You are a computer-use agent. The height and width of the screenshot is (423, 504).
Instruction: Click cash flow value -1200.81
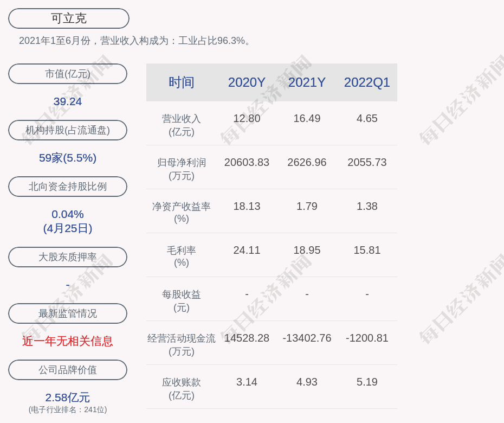367,338
